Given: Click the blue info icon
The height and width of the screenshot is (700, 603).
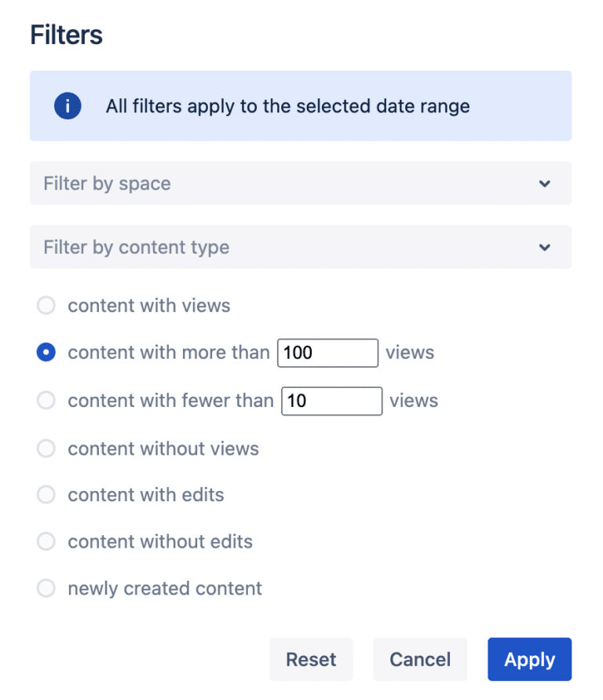Looking at the screenshot, I should [67, 106].
